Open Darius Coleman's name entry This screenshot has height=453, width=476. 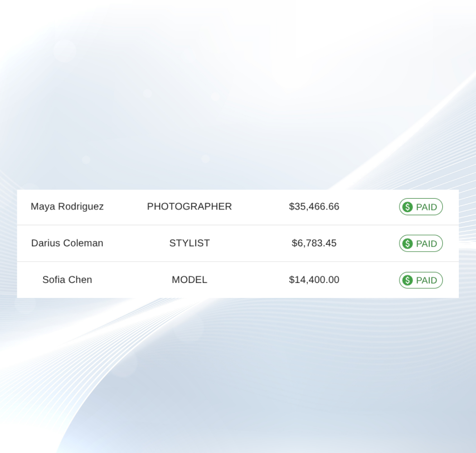pos(67,244)
